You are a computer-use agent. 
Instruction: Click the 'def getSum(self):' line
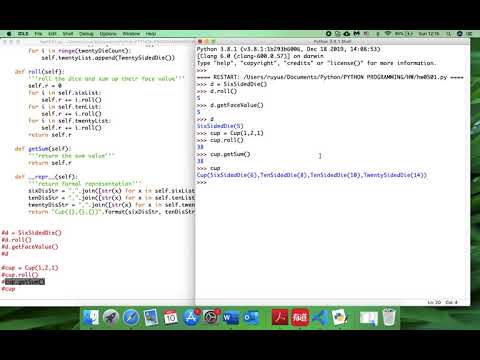pyautogui.click(x=43, y=149)
